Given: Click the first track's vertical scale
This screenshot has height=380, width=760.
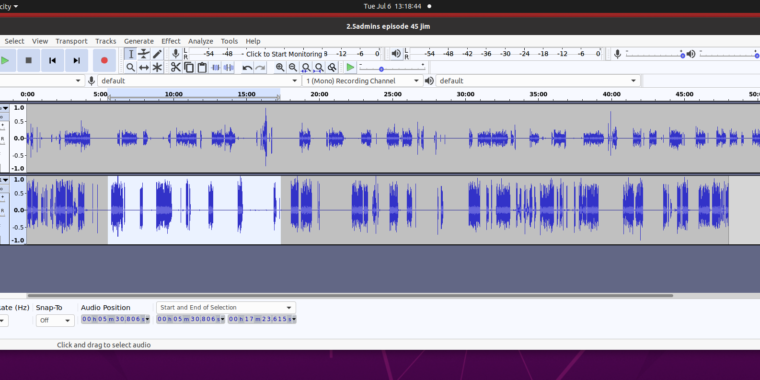Looking at the screenshot, I should pyautogui.click(x=18, y=138).
